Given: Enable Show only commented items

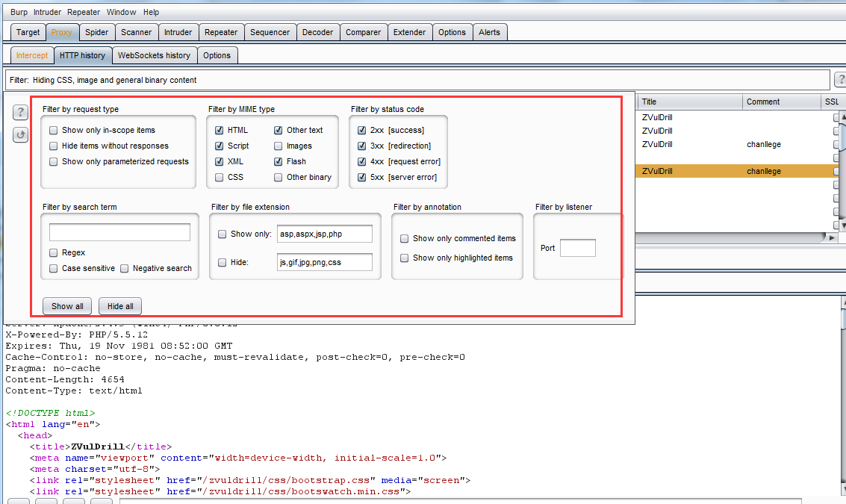Looking at the screenshot, I should point(404,238).
